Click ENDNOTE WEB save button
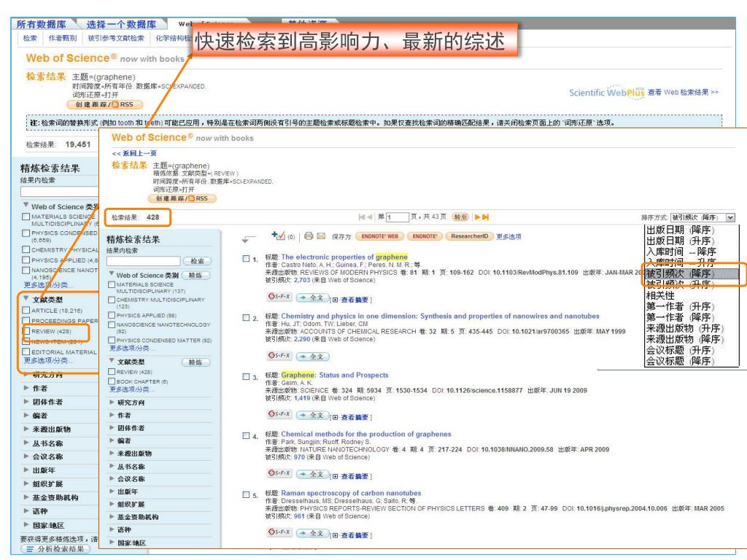This screenshot has width=747, height=560. [379, 236]
